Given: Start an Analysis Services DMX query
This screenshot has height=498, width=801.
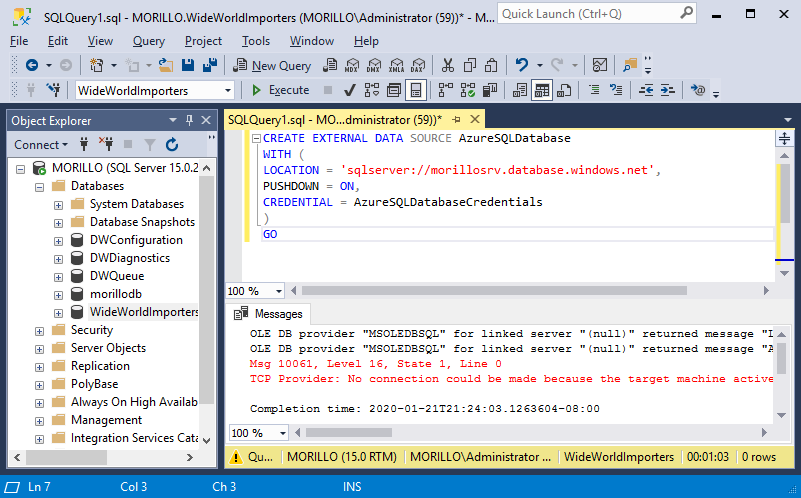Looking at the screenshot, I should [x=374, y=65].
